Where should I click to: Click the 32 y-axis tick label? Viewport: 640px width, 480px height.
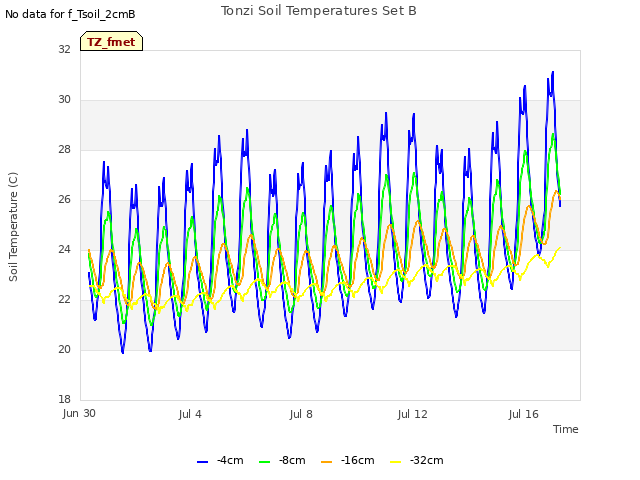[x=64, y=49]
